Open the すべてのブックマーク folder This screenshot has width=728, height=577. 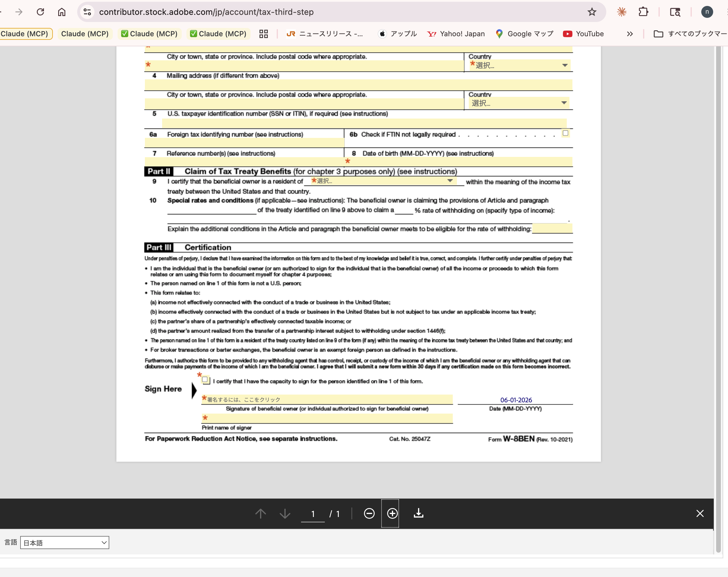pos(691,34)
